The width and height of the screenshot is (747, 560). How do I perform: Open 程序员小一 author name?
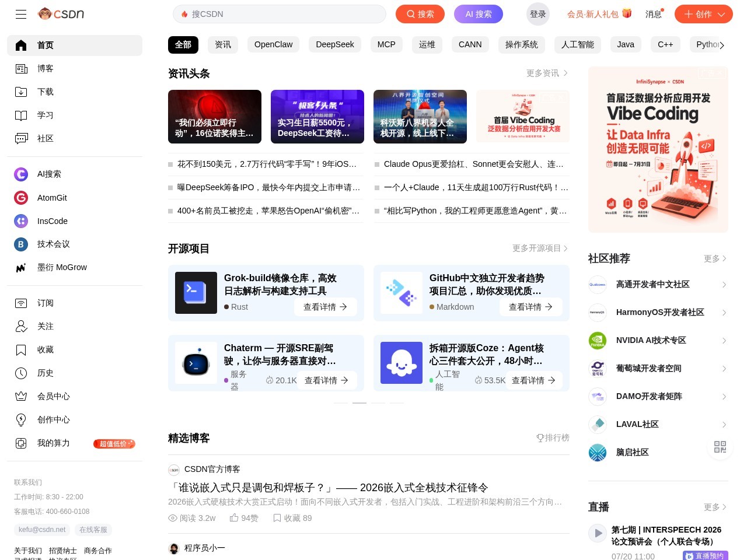tap(204, 548)
